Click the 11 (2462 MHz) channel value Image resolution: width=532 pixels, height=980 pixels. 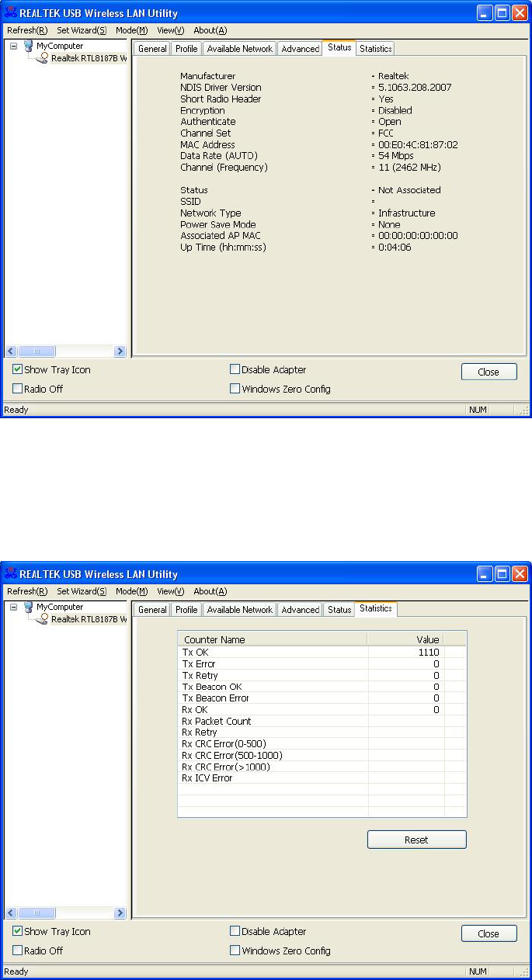(410, 168)
